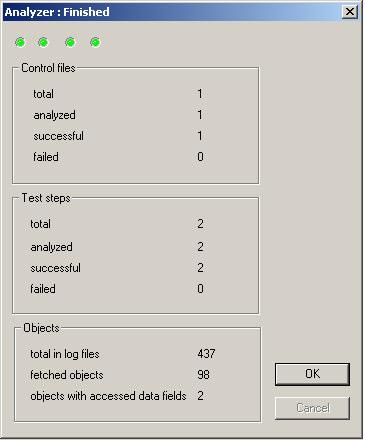Click the first green status indicator light

[20, 42]
